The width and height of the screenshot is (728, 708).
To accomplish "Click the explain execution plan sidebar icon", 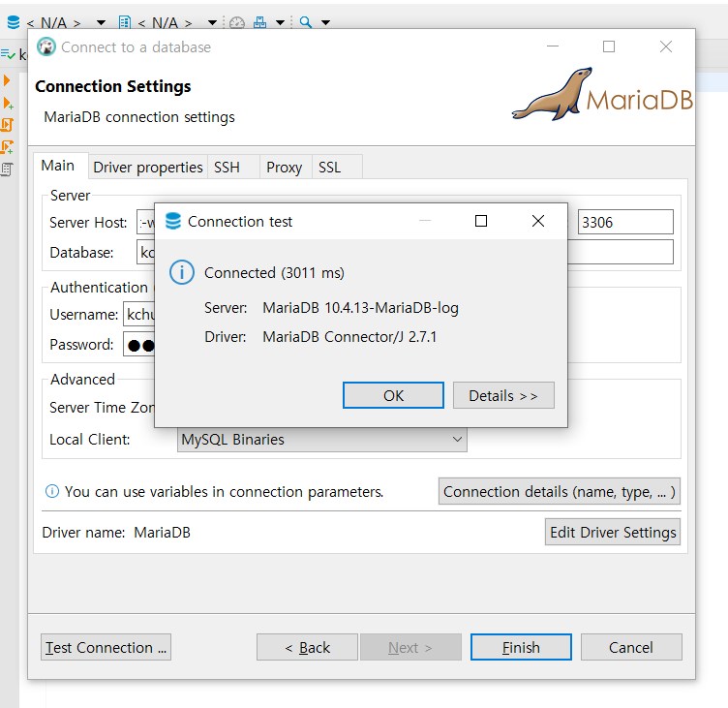I will click(x=7, y=169).
